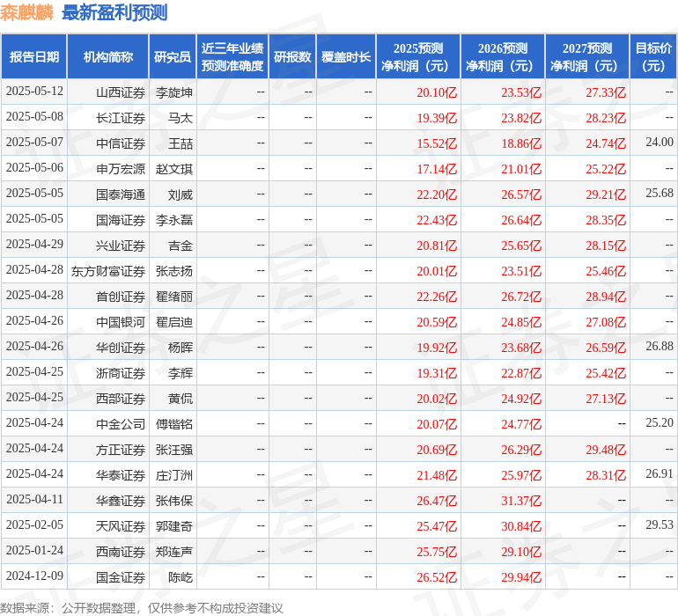Click the date 2025-05-12
Screen dimensions: 678x616
tap(34, 92)
